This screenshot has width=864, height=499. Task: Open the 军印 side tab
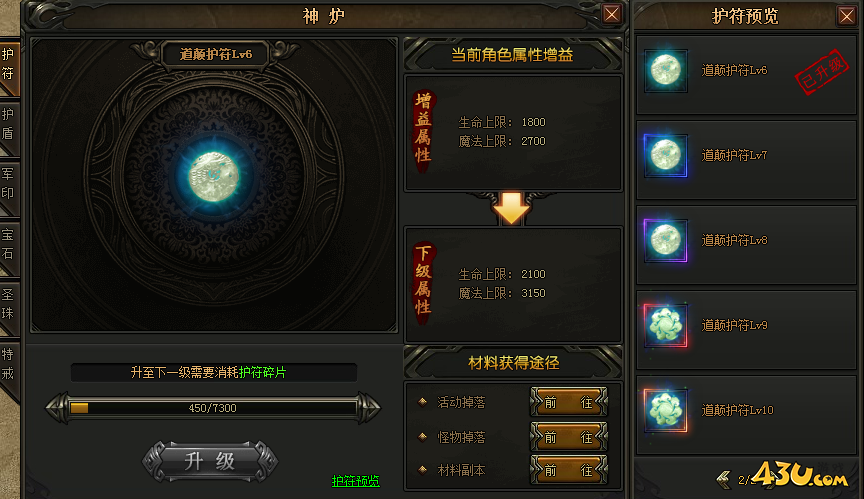9,185
